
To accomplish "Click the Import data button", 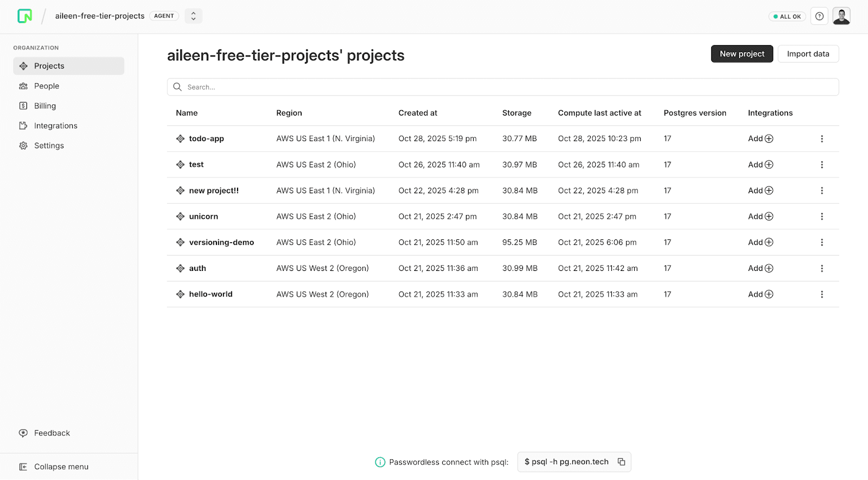I will point(808,54).
